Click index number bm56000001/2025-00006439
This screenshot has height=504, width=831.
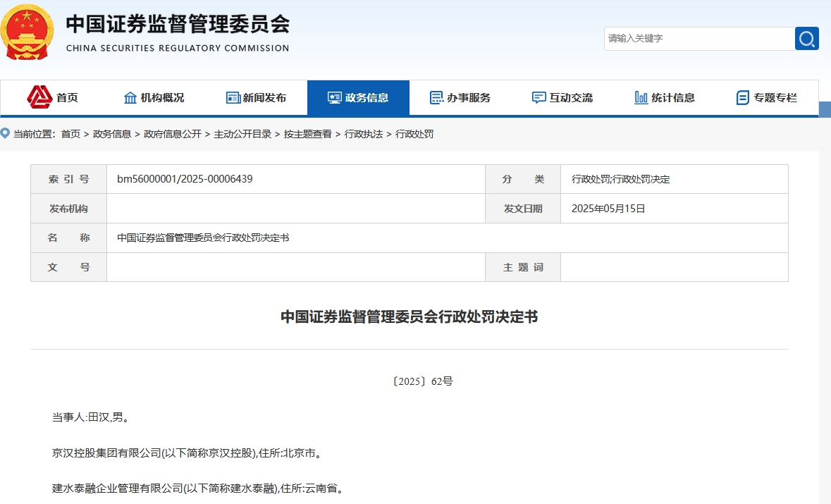[185, 179]
